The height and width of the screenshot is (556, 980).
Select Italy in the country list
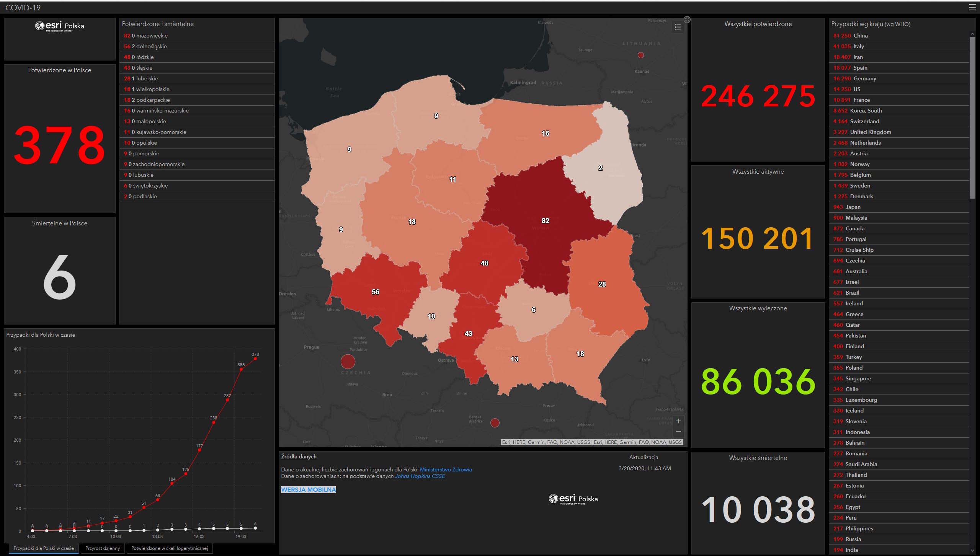coord(858,46)
